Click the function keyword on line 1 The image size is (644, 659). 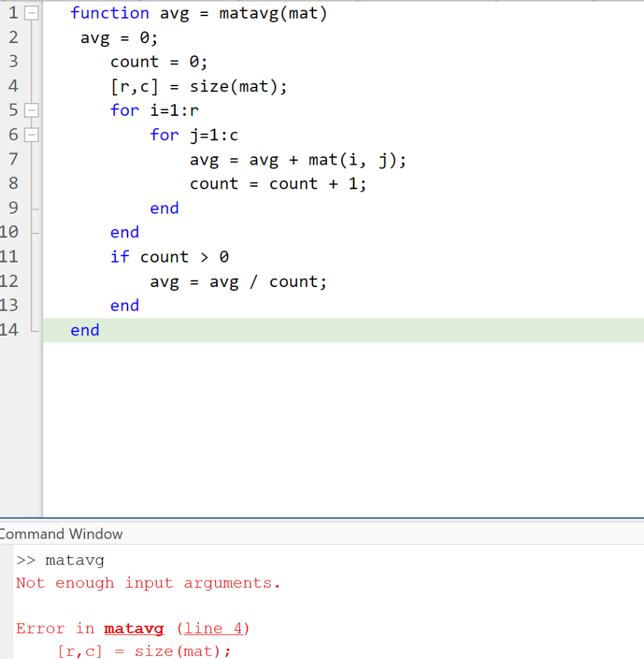coord(109,12)
